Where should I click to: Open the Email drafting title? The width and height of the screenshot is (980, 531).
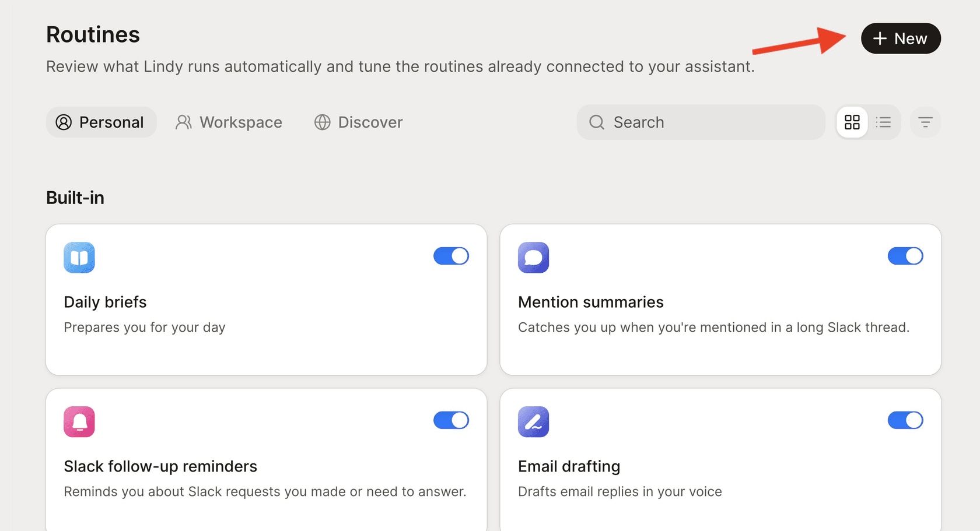pos(569,466)
